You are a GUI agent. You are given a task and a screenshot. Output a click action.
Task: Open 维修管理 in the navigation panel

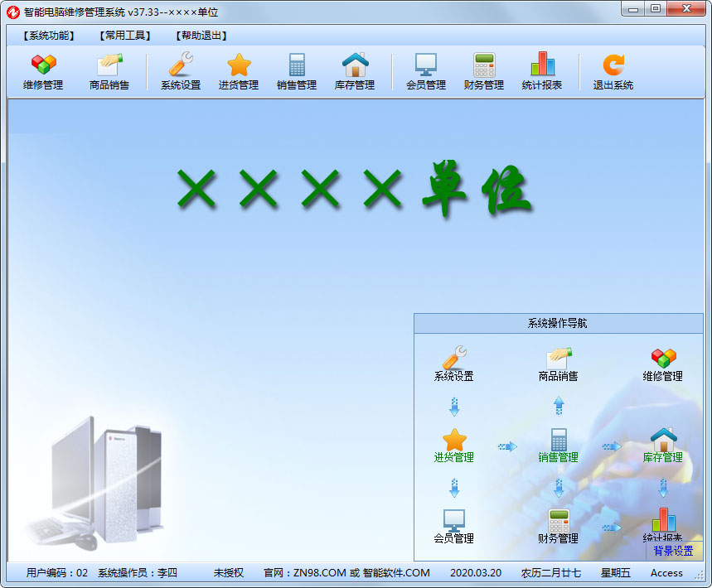tap(663, 364)
